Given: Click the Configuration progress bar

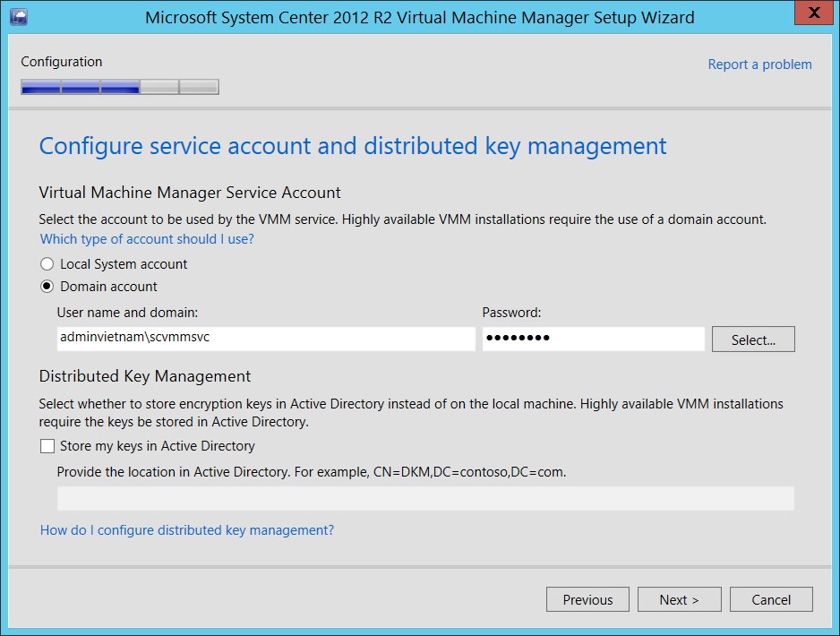Looking at the screenshot, I should pyautogui.click(x=120, y=87).
